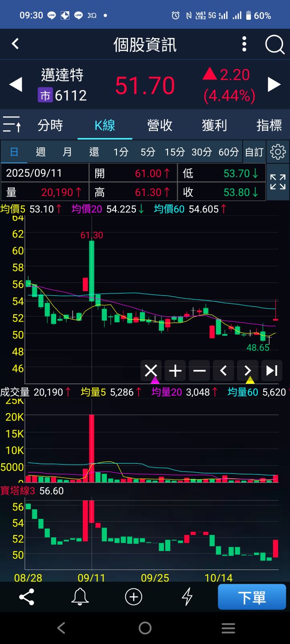Open the 指標 indicators tab
290x644 pixels.
[269, 125]
